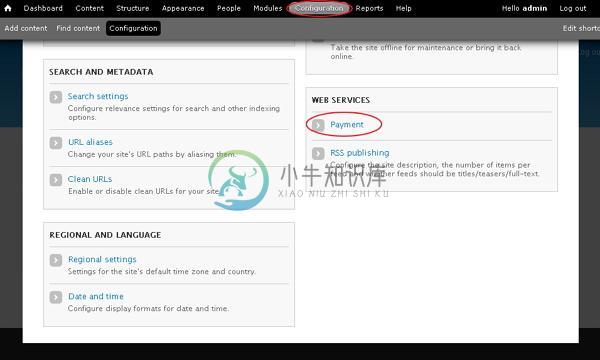Screen dimensions: 600x360
Task: Click 'Enable or disable clean URLs' description
Action: pos(143,191)
